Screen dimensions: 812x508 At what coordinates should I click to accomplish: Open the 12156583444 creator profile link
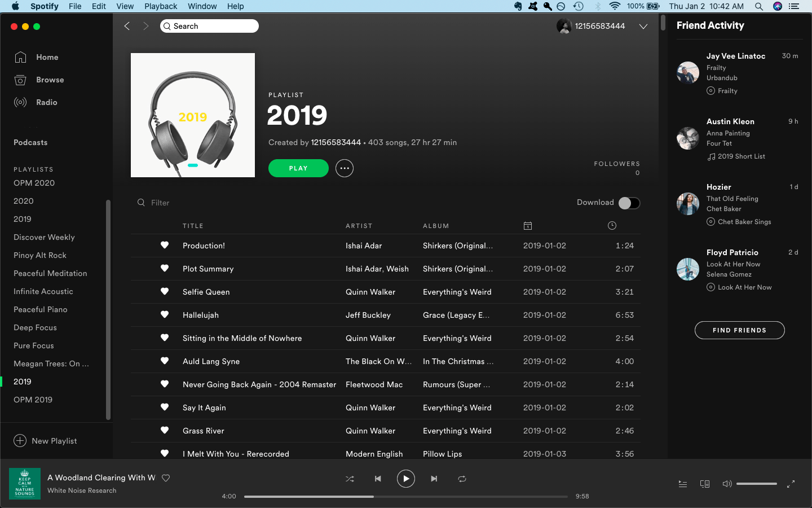[x=336, y=142]
